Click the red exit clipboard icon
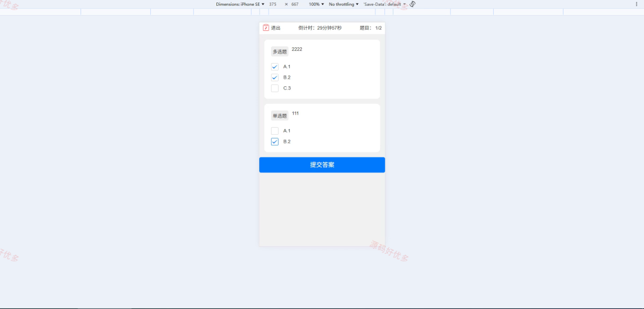Image resolution: width=644 pixels, height=309 pixels. [x=266, y=28]
